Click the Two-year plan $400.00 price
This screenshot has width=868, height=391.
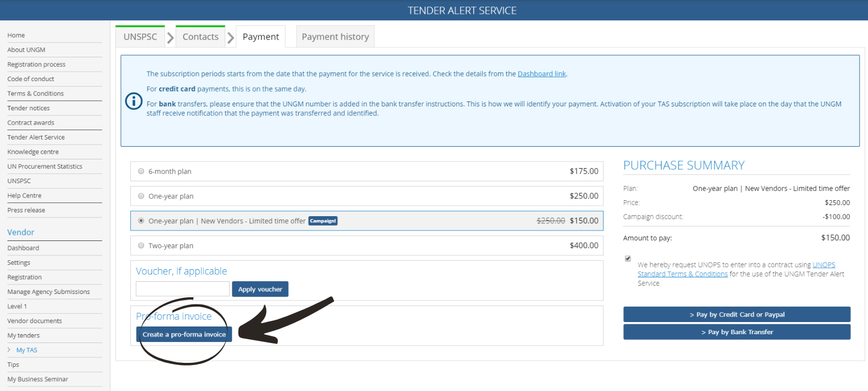coord(584,245)
